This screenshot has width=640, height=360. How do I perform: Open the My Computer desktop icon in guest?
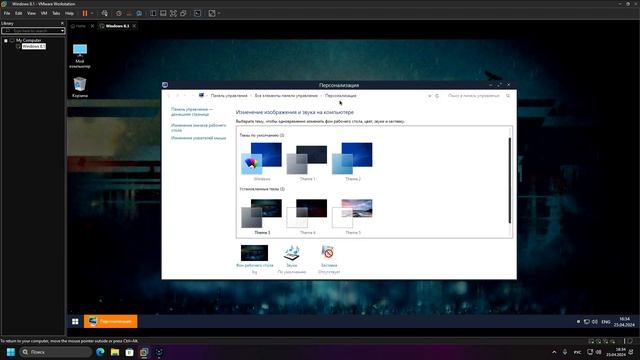coord(80,56)
